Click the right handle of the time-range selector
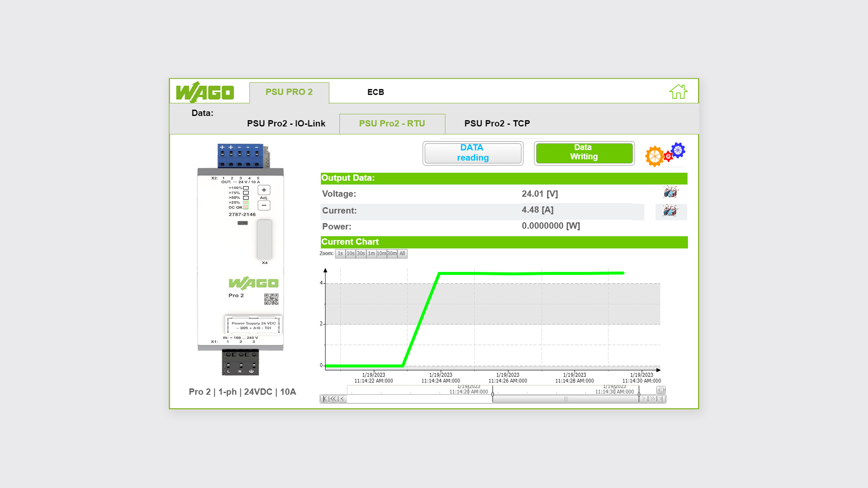 tap(639, 394)
